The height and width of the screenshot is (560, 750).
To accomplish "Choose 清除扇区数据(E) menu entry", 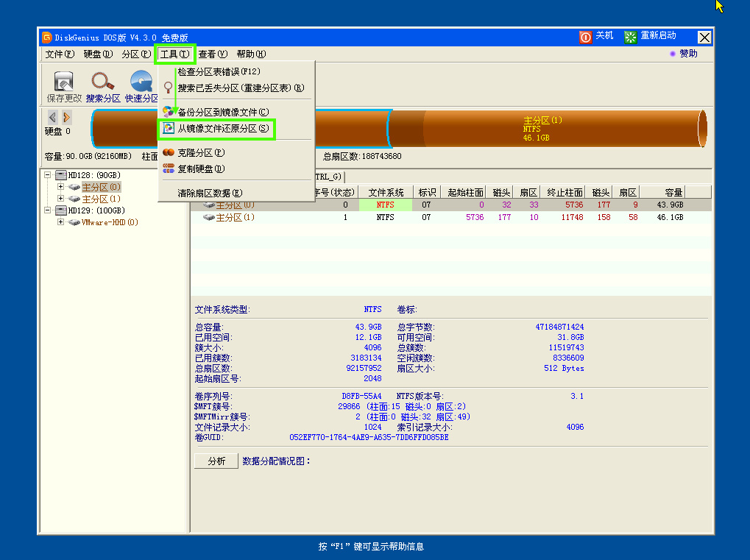I will [236, 193].
